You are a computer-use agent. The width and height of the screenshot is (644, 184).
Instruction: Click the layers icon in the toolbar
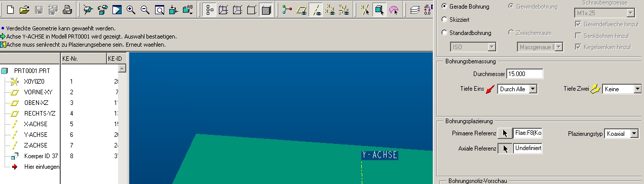(x=414, y=9)
